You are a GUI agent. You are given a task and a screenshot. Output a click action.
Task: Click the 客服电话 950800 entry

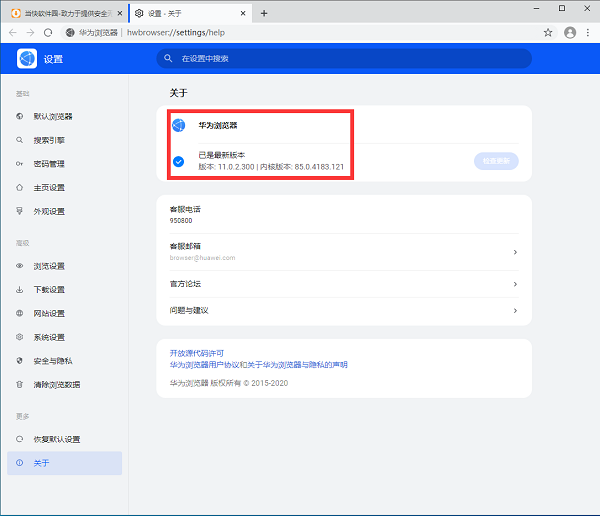point(344,214)
